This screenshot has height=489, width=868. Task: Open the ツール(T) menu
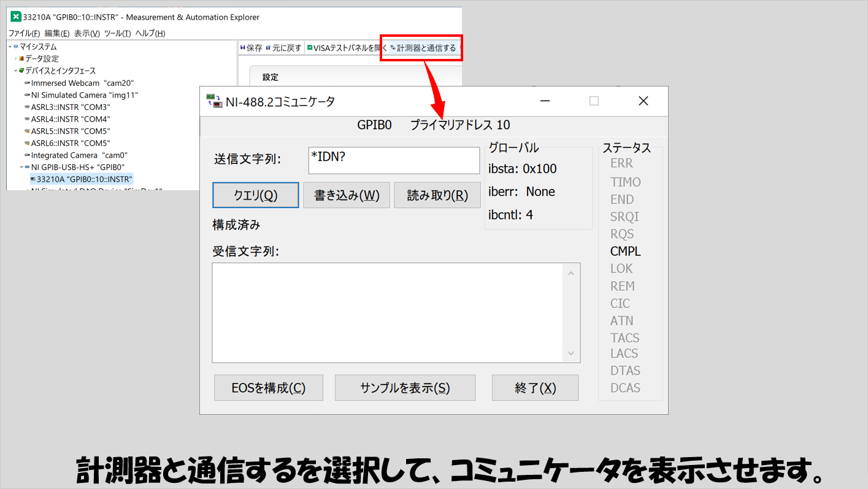click(x=117, y=33)
